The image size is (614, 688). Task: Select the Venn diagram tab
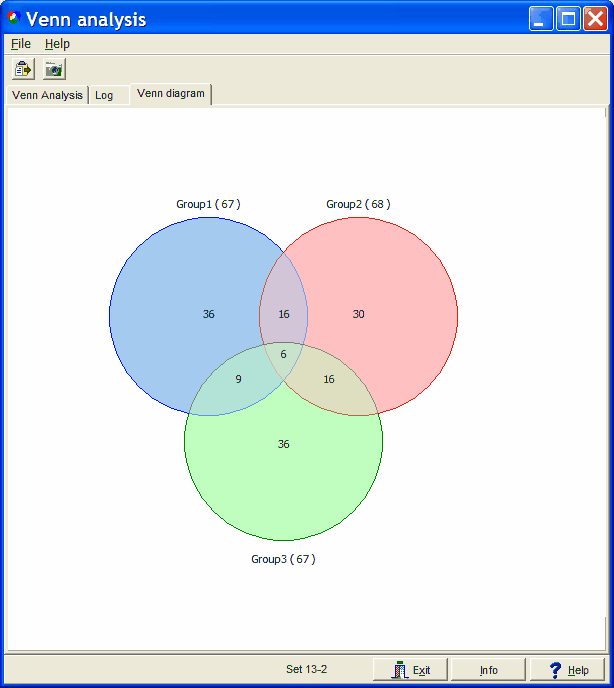[x=171, y=94]
